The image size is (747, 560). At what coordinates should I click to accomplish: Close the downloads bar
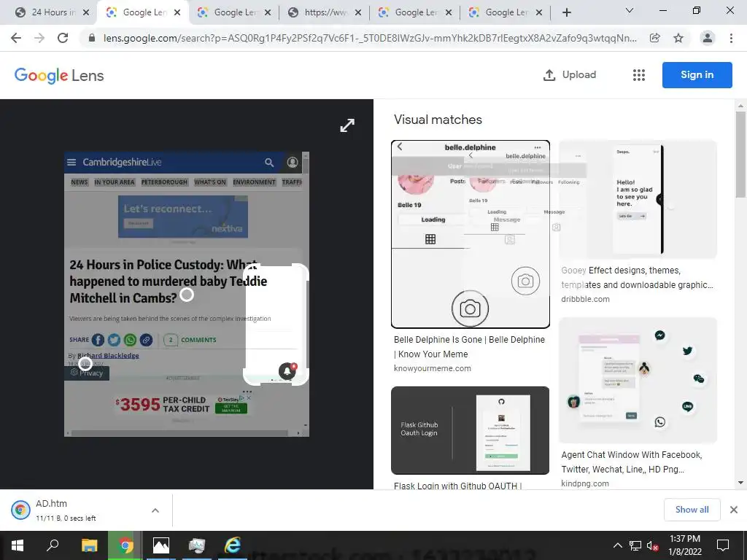(x=734, y=510)
